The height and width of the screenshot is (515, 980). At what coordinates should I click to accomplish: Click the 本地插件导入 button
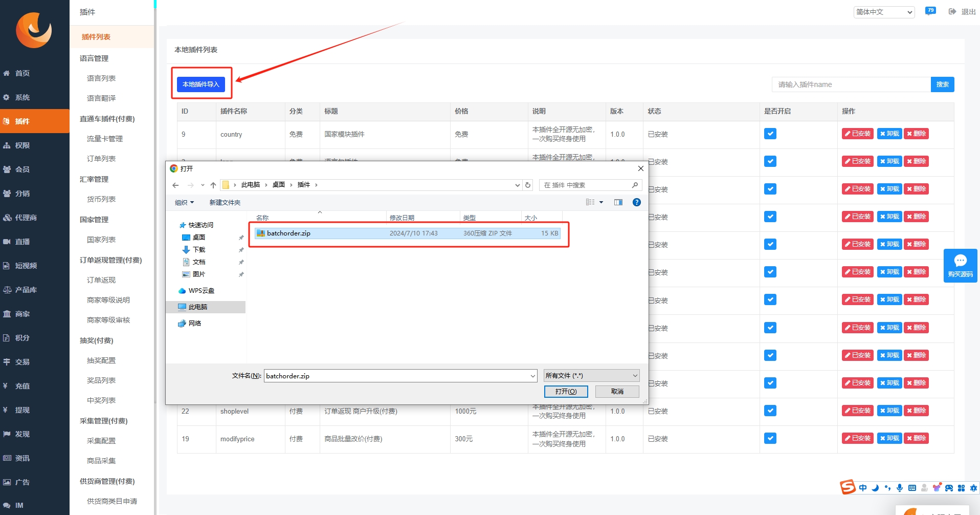(x=201, y=84)
